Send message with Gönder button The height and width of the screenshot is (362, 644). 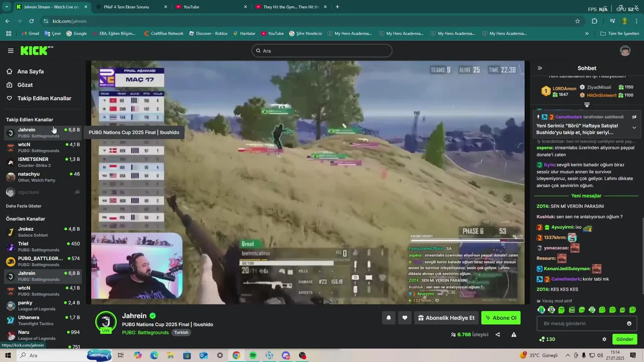(x=624, y=339)
